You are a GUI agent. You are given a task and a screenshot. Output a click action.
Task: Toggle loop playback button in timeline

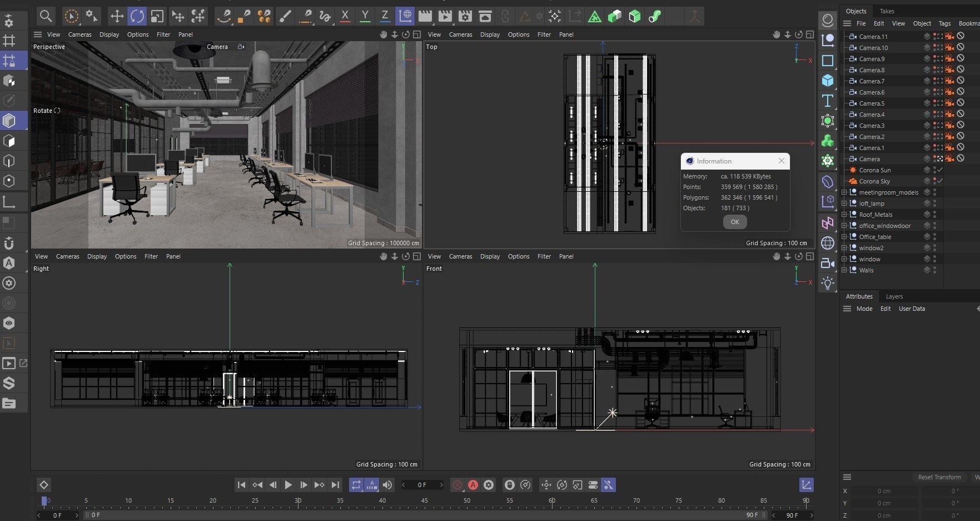click(356, 485)
